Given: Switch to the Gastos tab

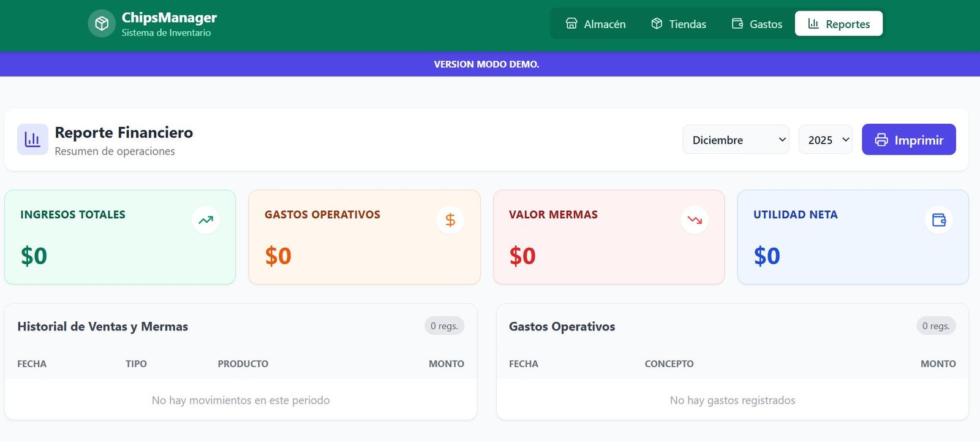Looking at the screenshot, I should 757,24.
